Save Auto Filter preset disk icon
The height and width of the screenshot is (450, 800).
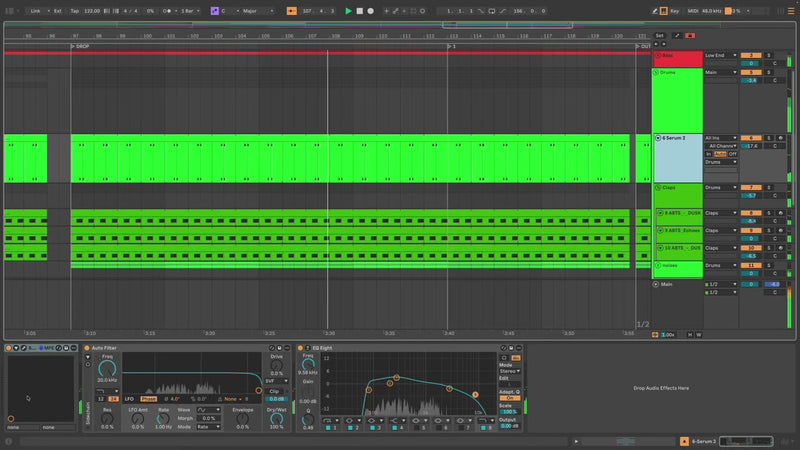point(280,348)
